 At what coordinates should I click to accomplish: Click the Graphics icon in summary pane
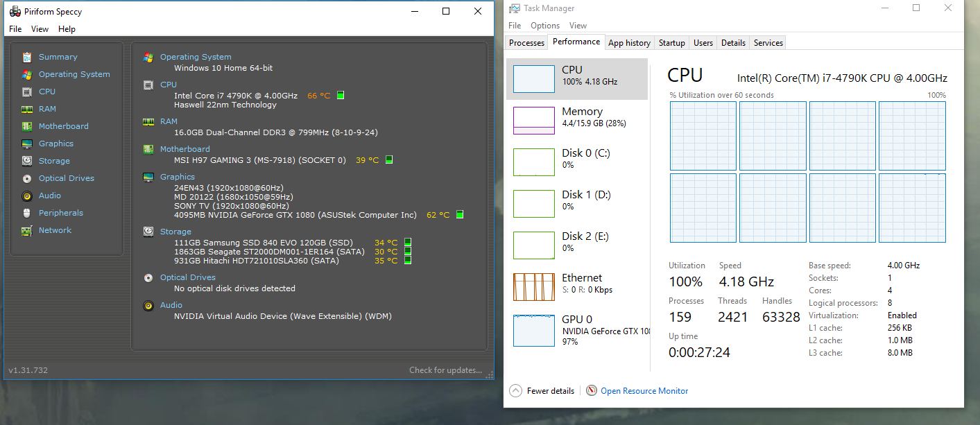coord(148,177)
